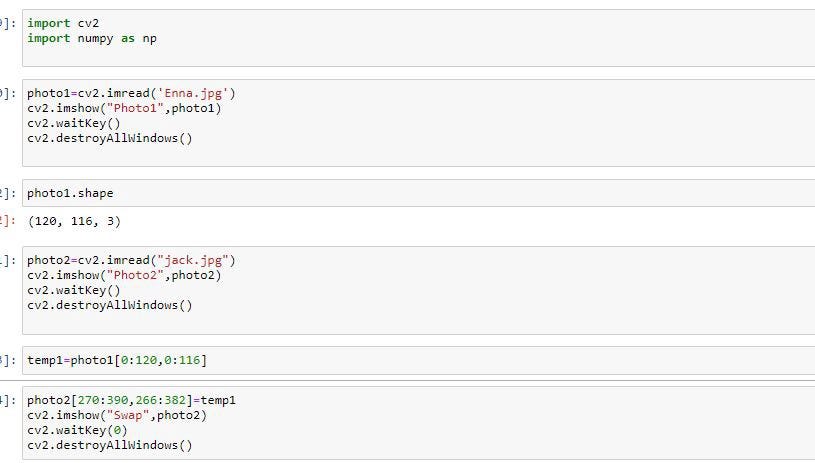Click the last cv2.destroyAllWindows() line
This screenshot has width=815, height=463.
click(110, 445)
